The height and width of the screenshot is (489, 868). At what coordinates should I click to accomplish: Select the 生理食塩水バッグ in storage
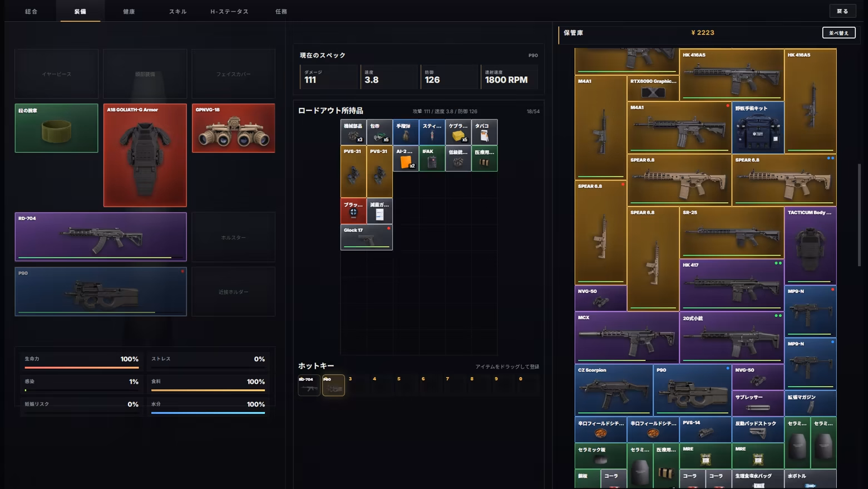pyautogui.click(x=758, y=479)
